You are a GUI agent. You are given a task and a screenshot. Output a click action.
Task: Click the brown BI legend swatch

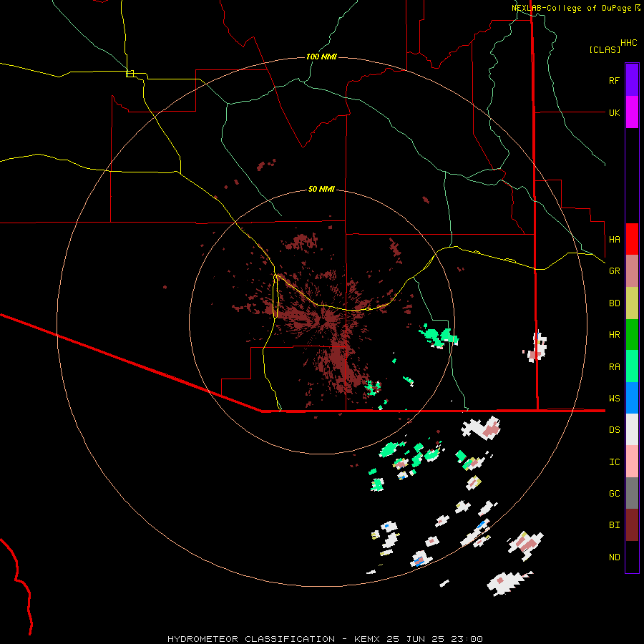[632, 525]
